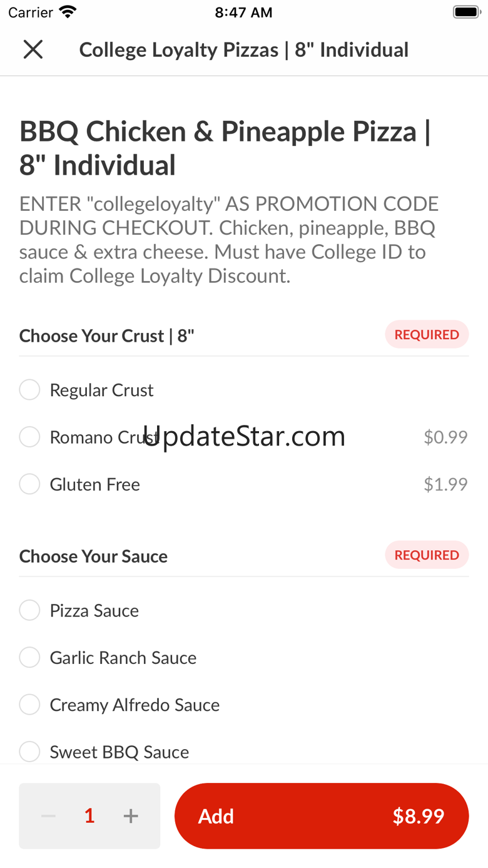Tap the quantity number 1
The height and width of the screenshot is (868, 488).
[x=89, y=816]
